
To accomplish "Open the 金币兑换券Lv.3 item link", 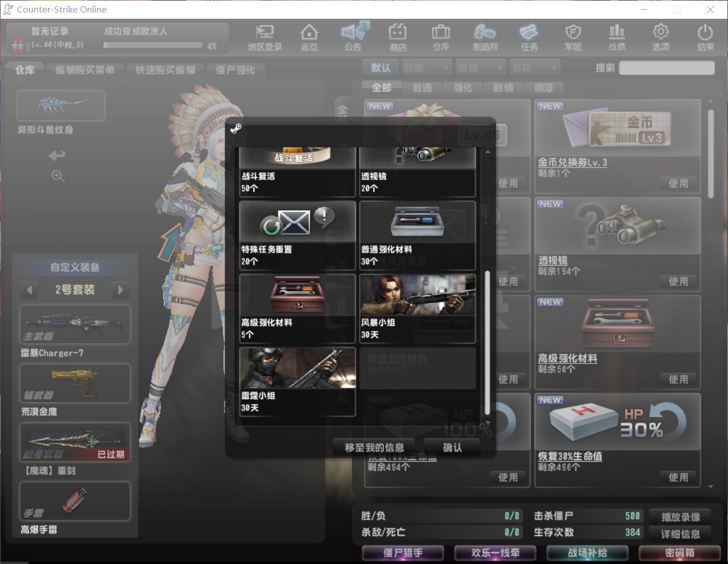I will click(x=572, y=162).
